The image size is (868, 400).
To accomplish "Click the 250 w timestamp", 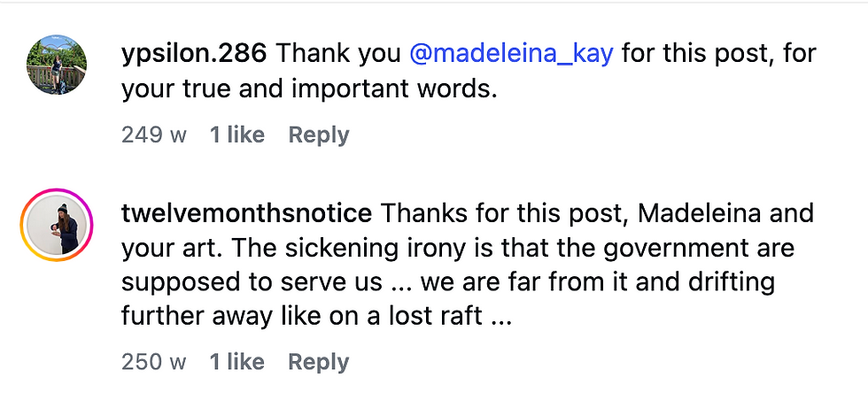I will [154, 362].
